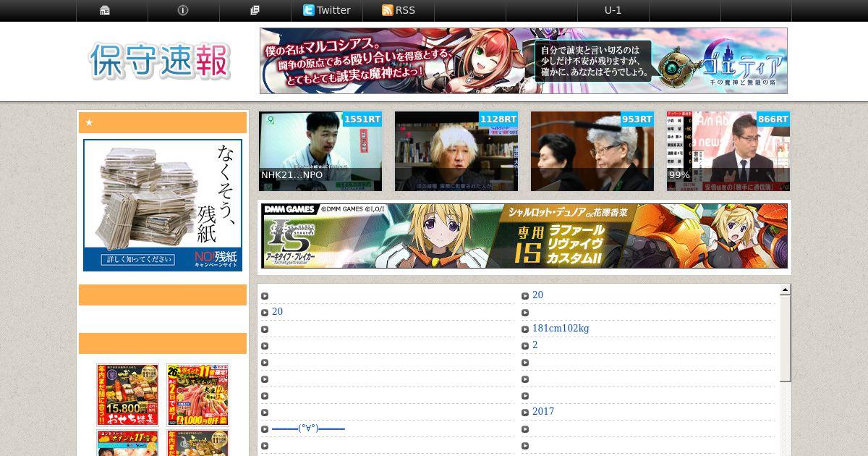Open the 2017 article link
Screen dimensions: 868x456
pyautogui.click(x=543, y=412)
